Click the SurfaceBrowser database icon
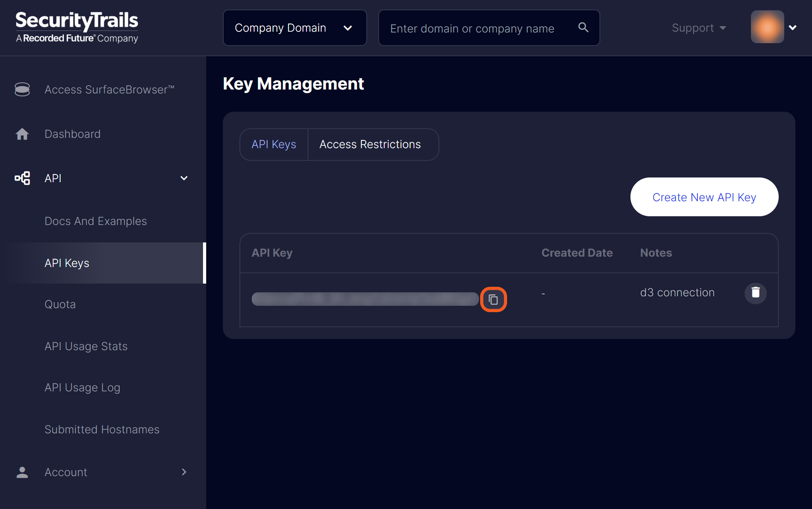 (x=22, y=90)
